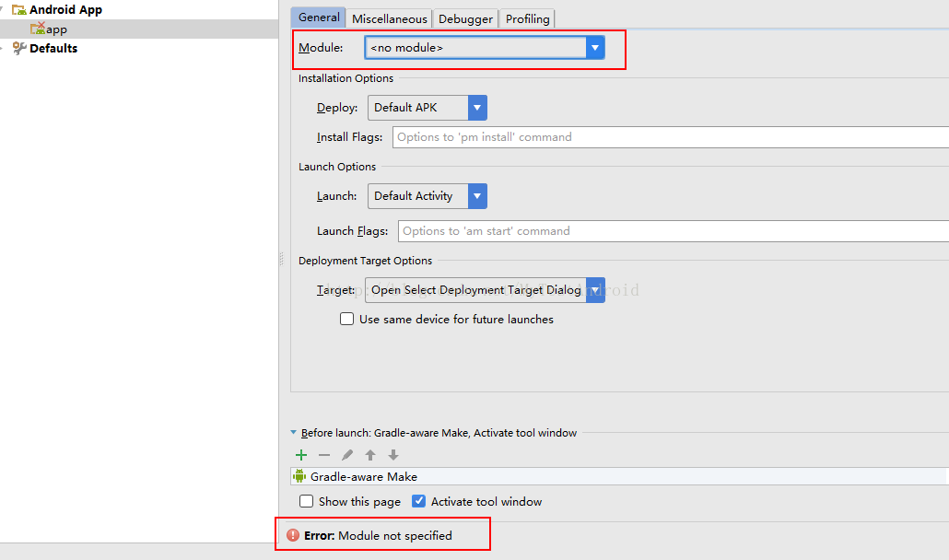Select the Android App tree item
Image resolution: width=949 pixels, height=560 pixels.
tap(66, 10)
